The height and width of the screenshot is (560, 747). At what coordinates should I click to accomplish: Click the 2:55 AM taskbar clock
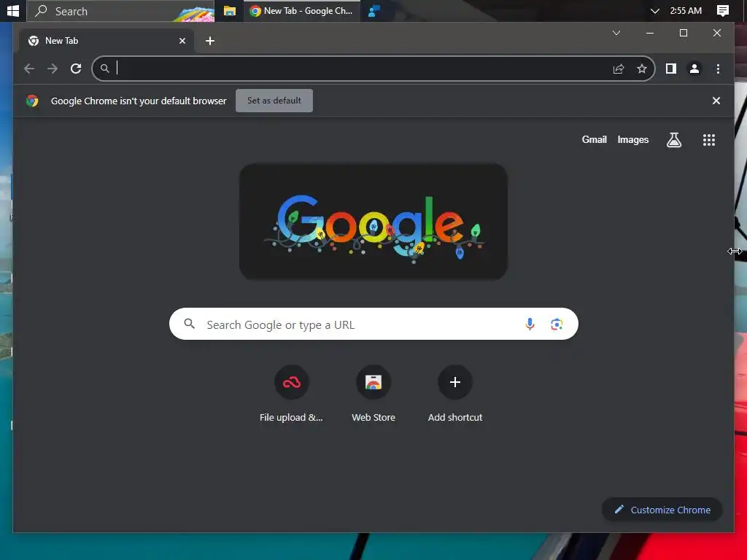(686, 10)
